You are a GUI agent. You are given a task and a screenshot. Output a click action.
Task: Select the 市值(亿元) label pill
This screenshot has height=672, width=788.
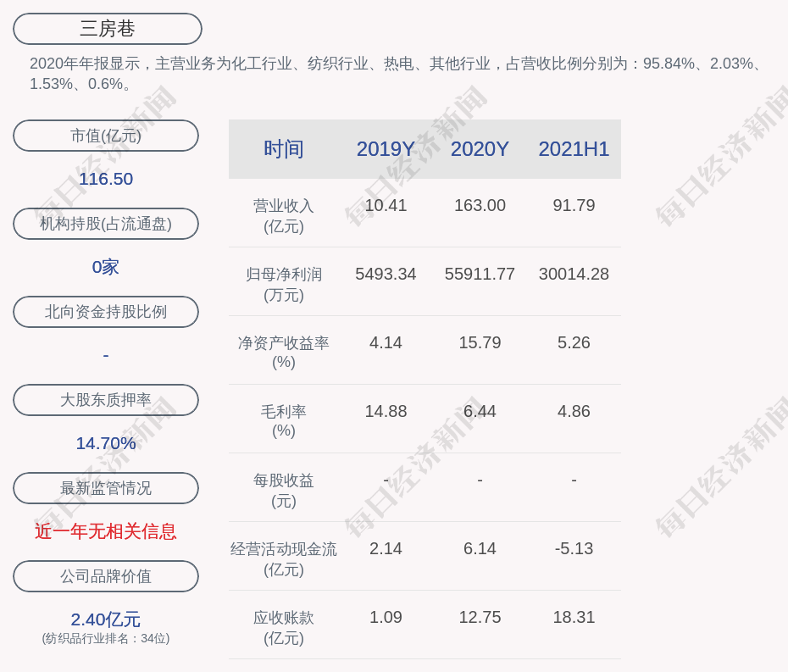pos(106,136)
